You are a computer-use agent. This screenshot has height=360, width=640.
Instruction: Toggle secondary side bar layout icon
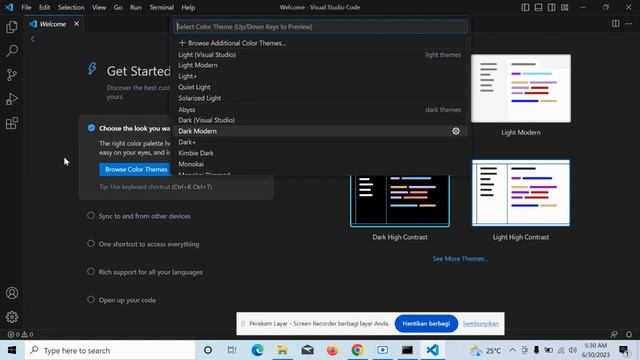[551, 7]
